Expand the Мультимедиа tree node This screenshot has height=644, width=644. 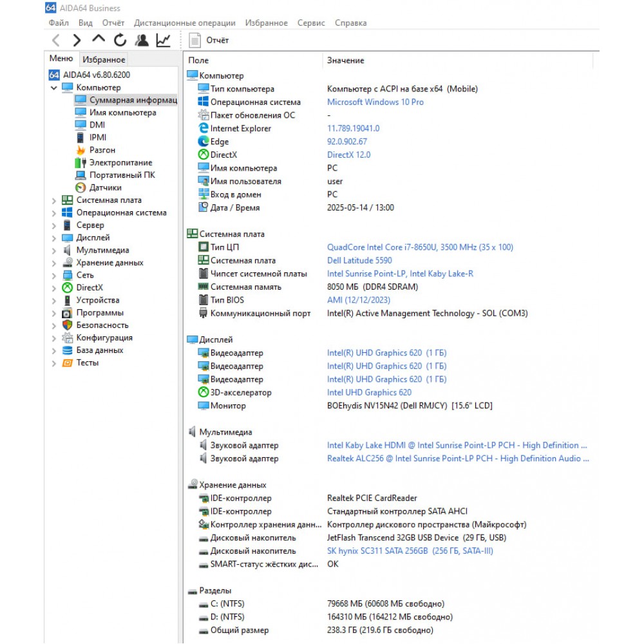[54, 251]
